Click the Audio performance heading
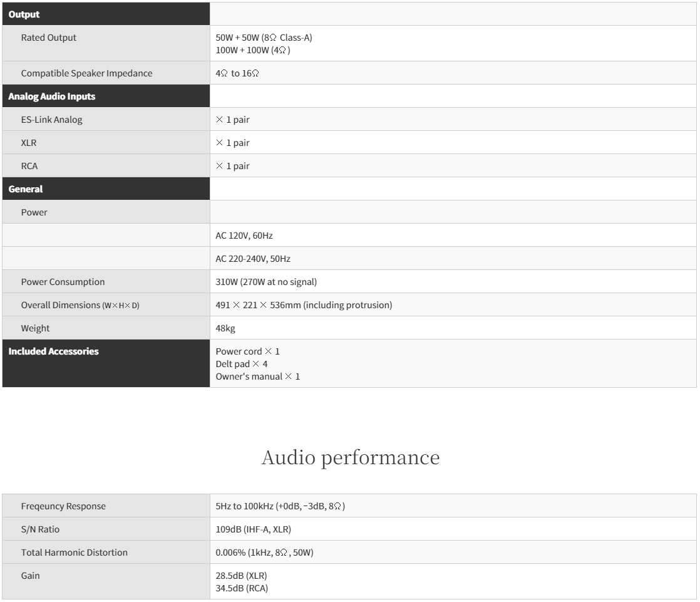Viewport: 700px width, 602px height. click(350, 457)
